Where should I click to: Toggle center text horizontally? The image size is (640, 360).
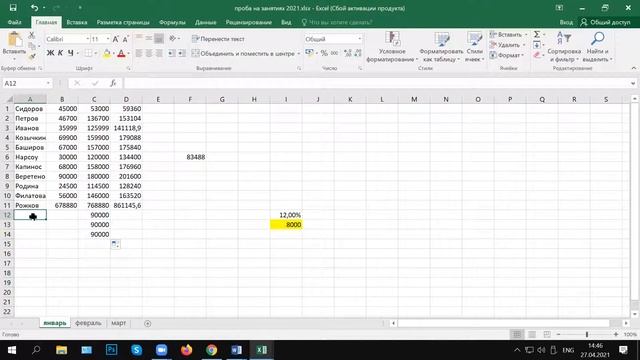click(149, 53)
